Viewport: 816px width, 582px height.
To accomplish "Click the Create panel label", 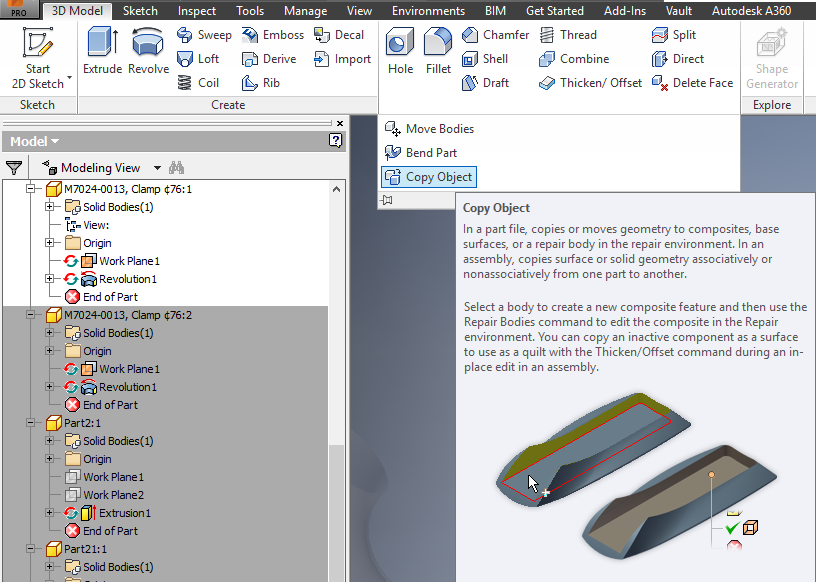I will 228,105.
